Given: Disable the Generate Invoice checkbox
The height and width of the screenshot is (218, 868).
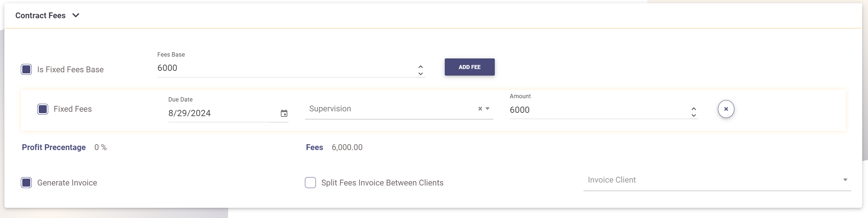Looking at the screenshot, I should [x=26, y=183].
